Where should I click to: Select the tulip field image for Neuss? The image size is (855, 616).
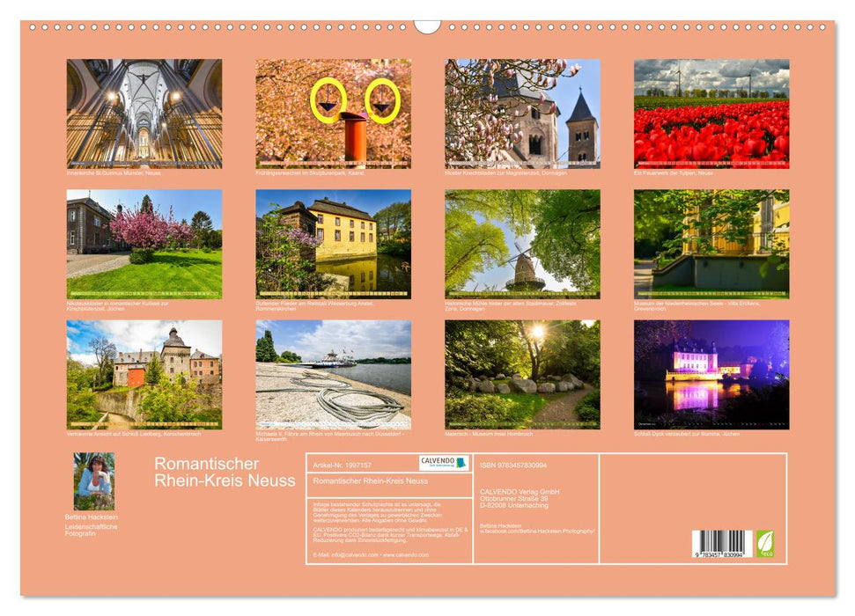click(x=707, y=111)
